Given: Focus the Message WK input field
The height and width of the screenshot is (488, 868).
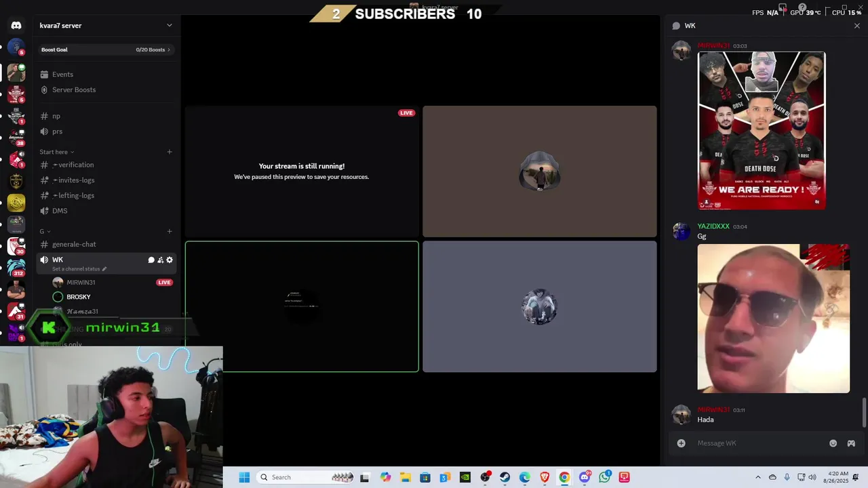Looking at the screenshot, I should [x=758, y=443].
